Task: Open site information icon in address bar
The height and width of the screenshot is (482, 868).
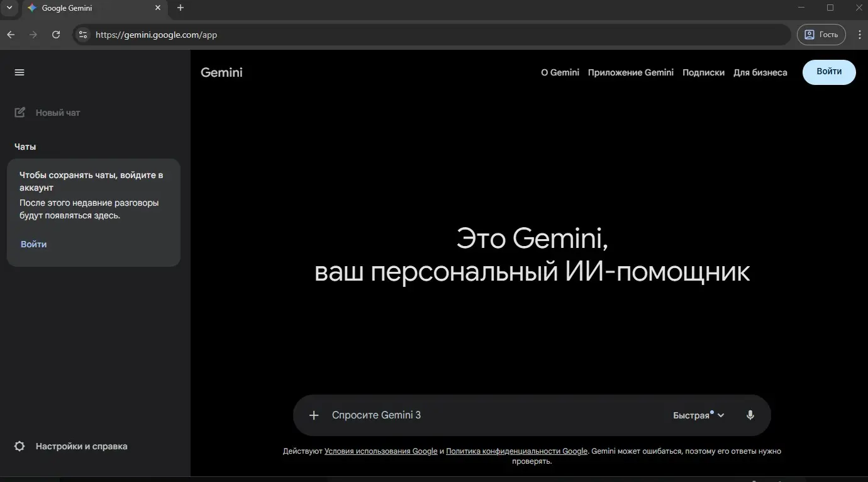Action: (x=83, y=35)
